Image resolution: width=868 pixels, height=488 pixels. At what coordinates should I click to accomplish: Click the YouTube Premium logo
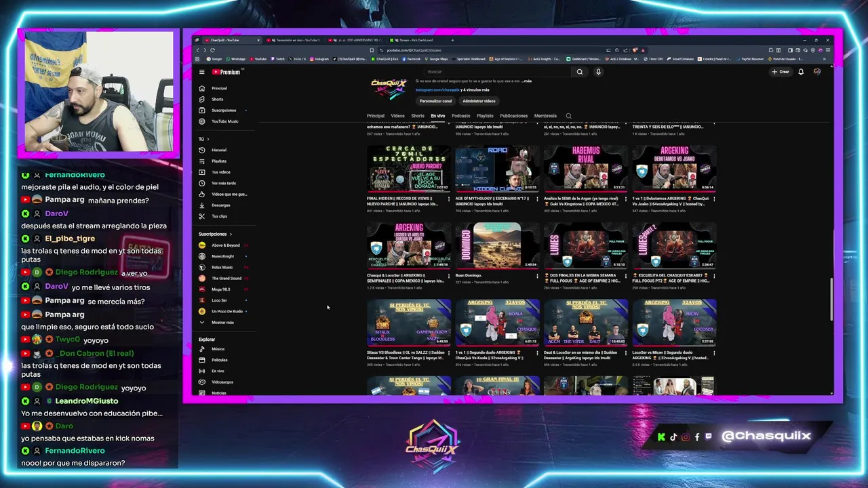coord(226,72)
